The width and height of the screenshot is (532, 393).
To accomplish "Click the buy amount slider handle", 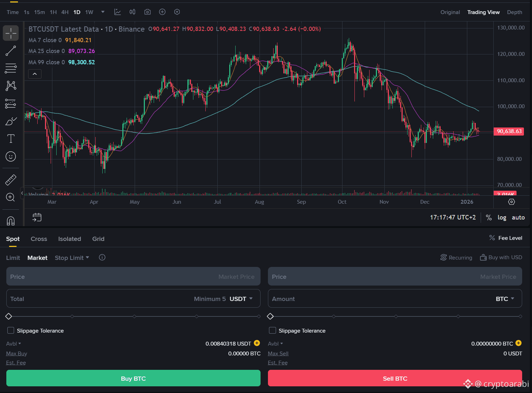I will point(9,316).
